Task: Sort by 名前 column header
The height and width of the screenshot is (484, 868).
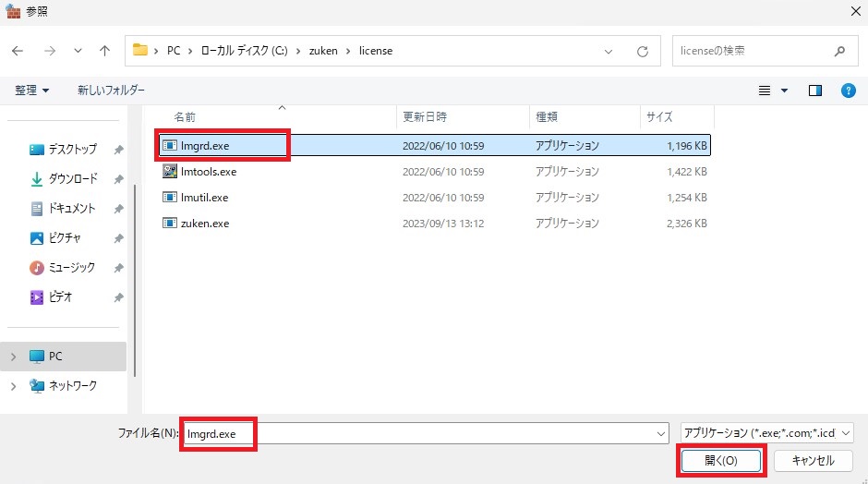Action: tap(185, 117)
